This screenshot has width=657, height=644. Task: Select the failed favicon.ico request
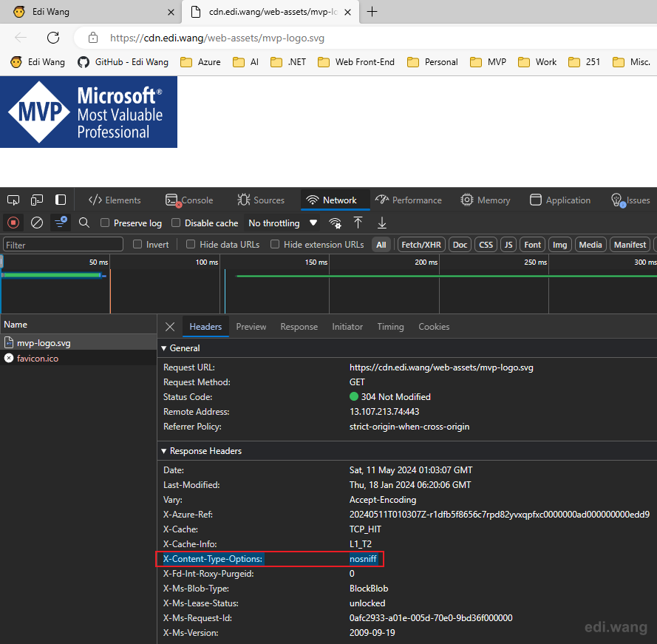[78, 359]
